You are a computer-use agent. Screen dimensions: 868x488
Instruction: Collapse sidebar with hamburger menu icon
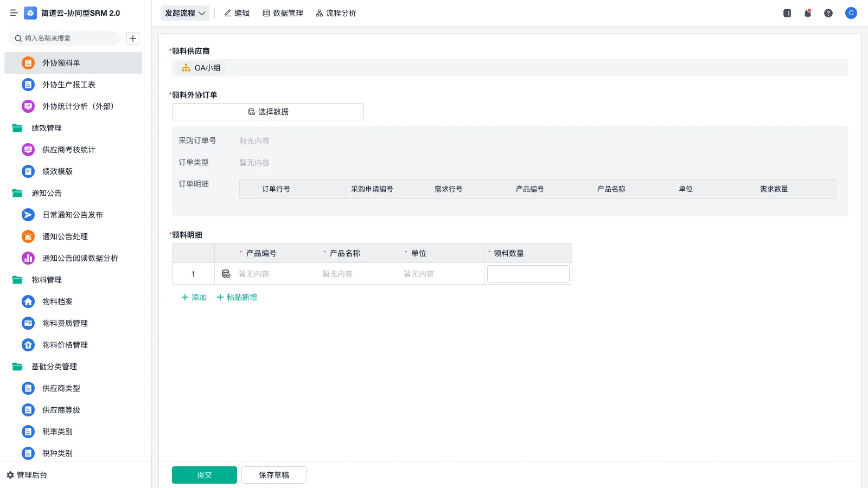click(14, 13)
